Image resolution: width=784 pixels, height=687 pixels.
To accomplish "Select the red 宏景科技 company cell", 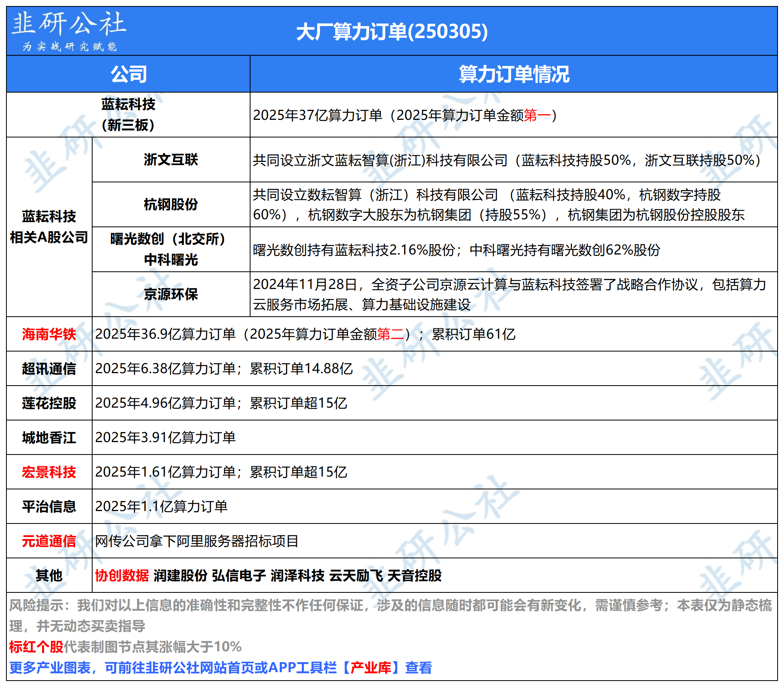I will (49, 472).
